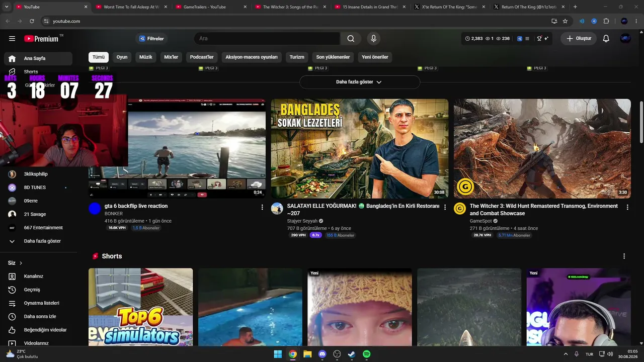Viewport: 644px width, 362px height.
Task: Select the Müzik filter chip
Action: point(145,57)
